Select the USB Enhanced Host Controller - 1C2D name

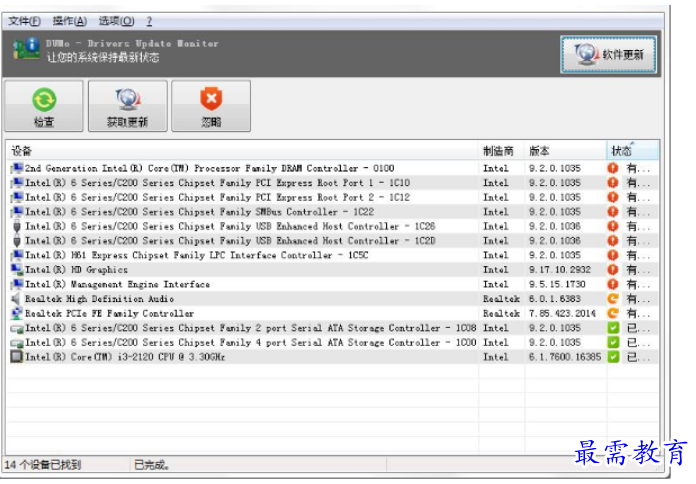(230, 241)
